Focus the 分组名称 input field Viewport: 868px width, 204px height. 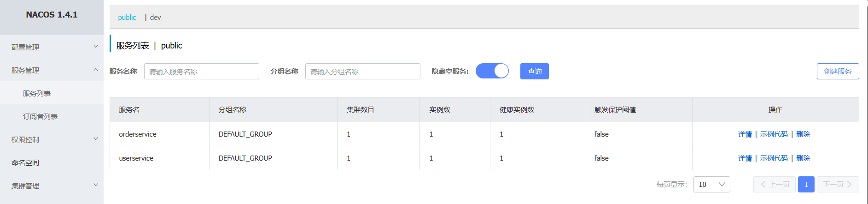(362, 72)
